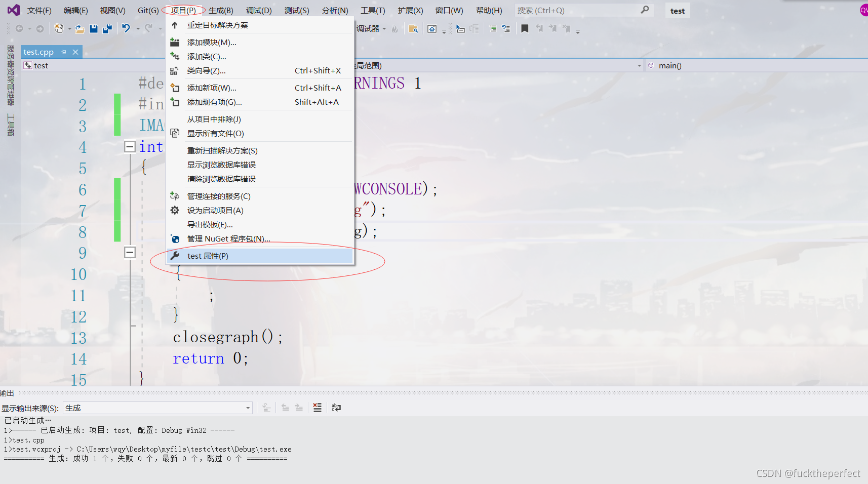Click the Open File folder icon

click(80, 29)
